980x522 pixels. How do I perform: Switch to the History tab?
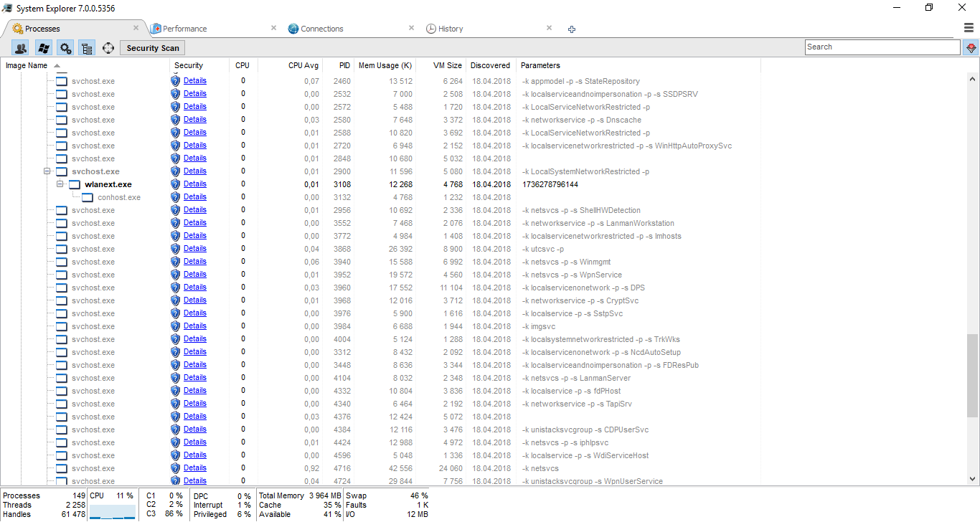tap(451, 29)
